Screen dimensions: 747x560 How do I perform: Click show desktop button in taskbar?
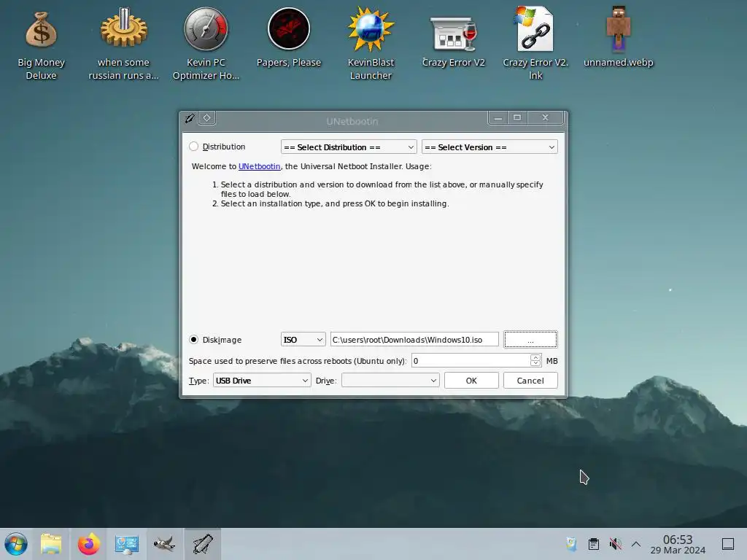tap(728, 544)
